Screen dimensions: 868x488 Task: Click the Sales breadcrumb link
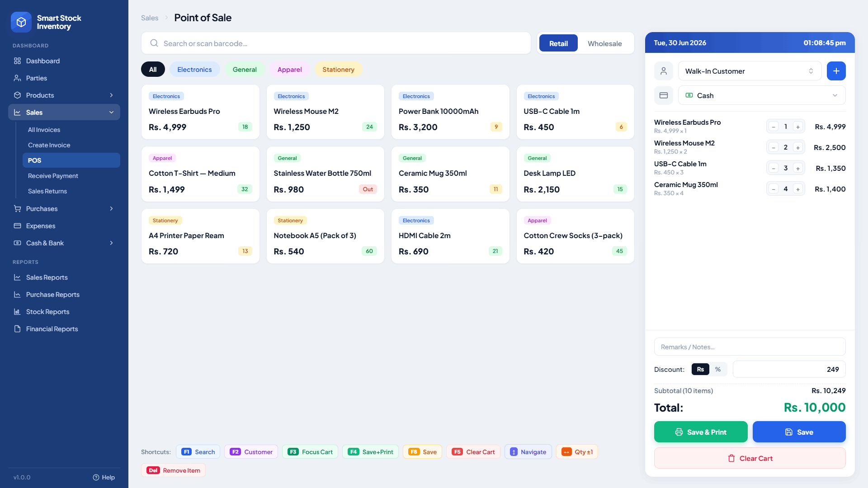(150, 18)
